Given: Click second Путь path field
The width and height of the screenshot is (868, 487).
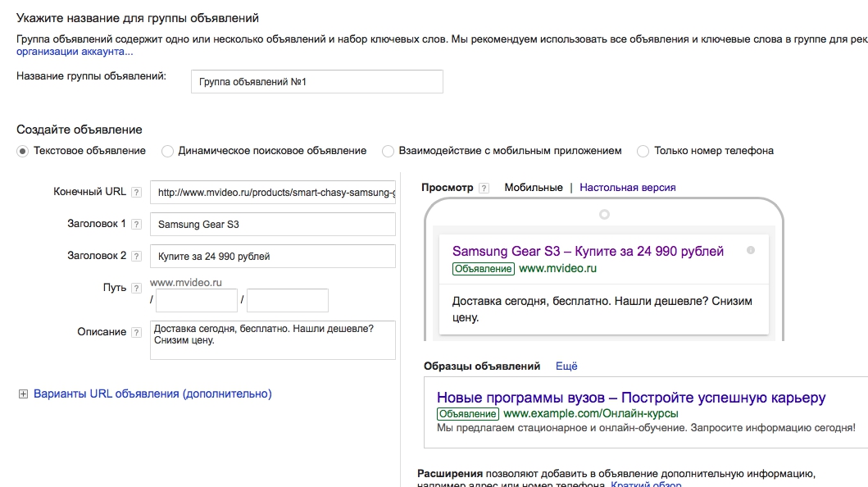Looking at the screenshot, I should 288,301.
